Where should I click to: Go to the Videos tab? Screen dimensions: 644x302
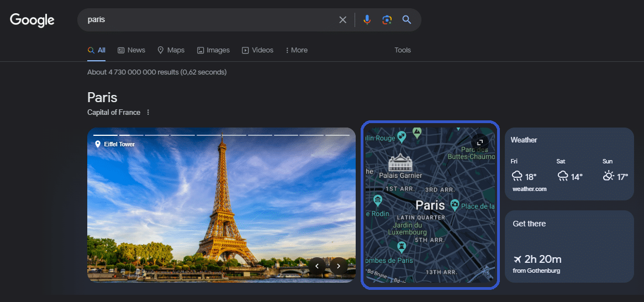pos(257,50)
